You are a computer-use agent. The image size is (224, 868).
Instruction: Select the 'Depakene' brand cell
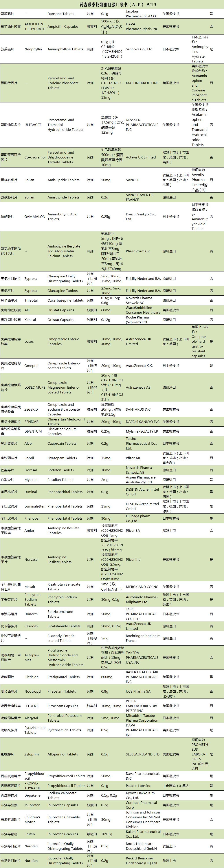pos(32,795)
